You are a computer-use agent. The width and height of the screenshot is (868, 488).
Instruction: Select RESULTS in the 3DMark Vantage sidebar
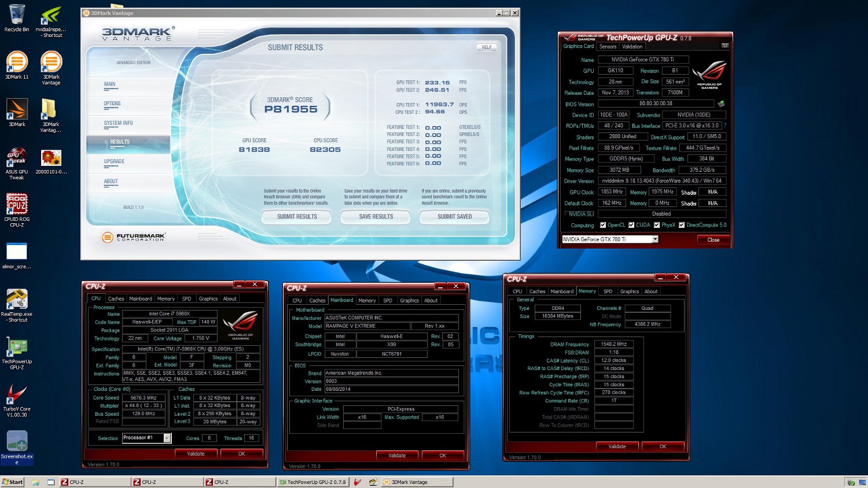point(120,142)
